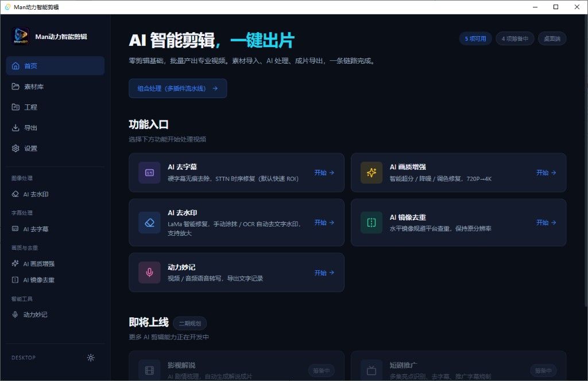Toggle the light/dark theme sun icon
The height and width of the screenshot is (381, 588).
tap(91, 358)
